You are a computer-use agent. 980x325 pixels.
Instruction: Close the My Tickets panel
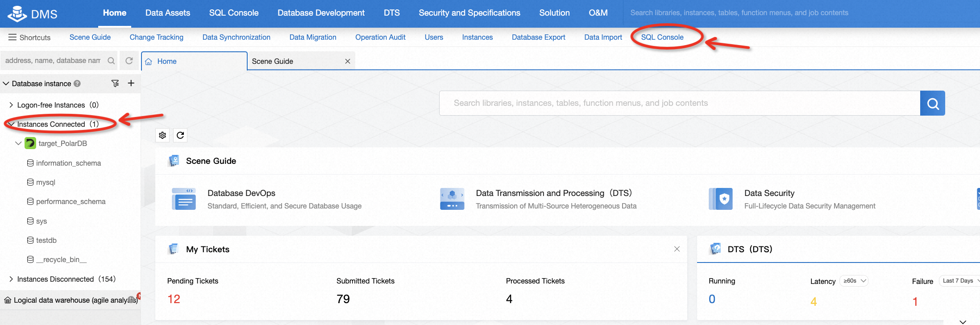[x=677, y=249]
